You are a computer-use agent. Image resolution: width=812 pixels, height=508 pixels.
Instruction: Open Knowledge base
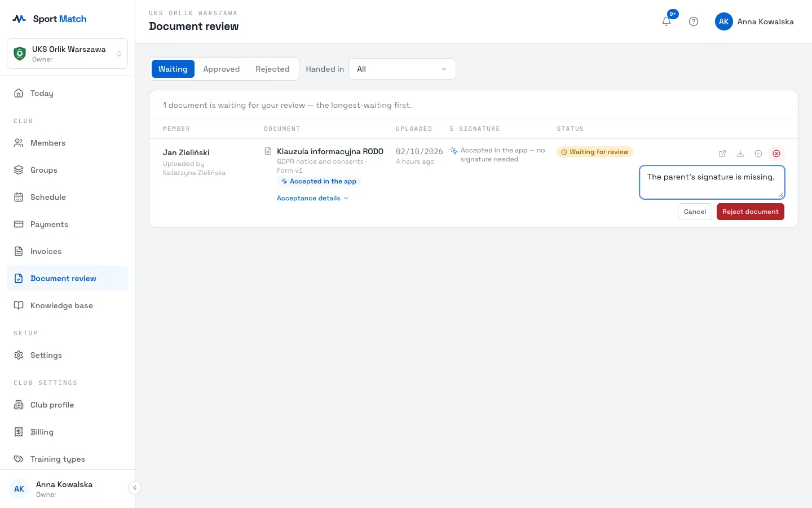click(68, 305)
